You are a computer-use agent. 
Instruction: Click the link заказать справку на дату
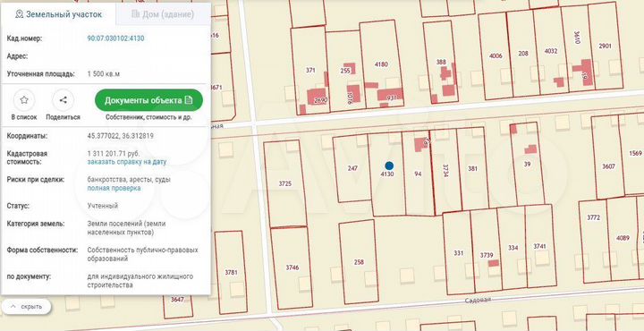point(127,162)
